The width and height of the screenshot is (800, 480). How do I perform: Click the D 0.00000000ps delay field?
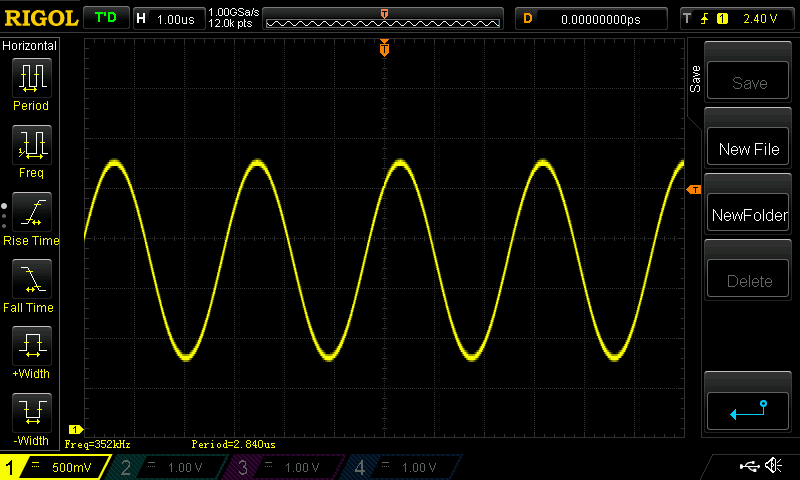click(591, 19)
